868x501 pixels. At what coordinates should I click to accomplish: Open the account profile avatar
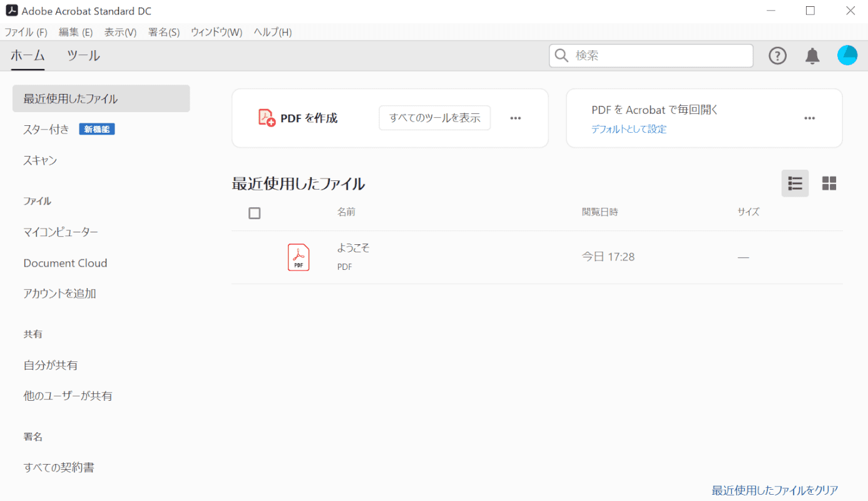pyautogui.click(x=847, y=55)
